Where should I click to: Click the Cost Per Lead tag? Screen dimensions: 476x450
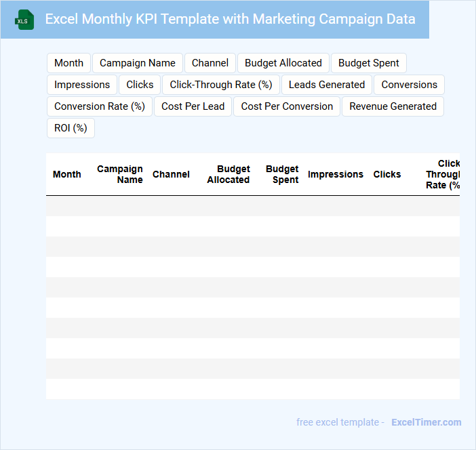193,106
